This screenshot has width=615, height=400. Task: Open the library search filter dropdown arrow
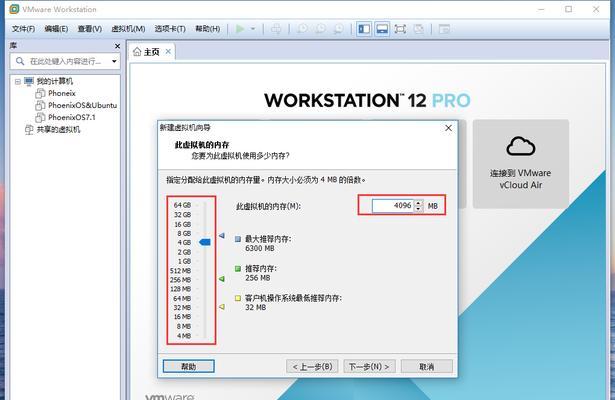(114, 61)
